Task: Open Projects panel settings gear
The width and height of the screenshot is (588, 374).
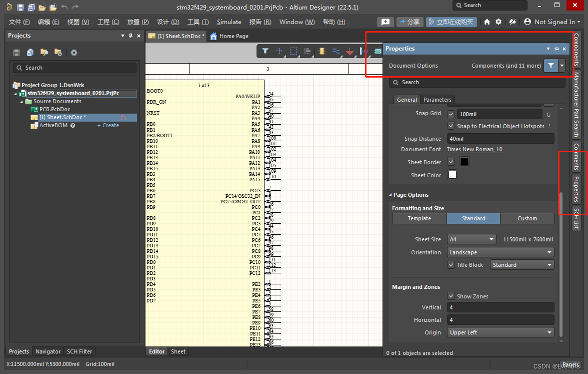Action: coord(74,53)
